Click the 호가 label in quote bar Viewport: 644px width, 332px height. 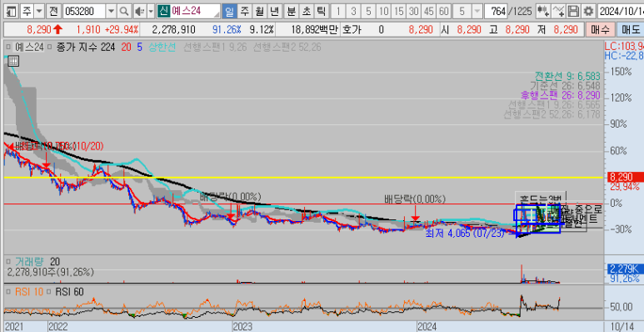click(x=352, y=30)
